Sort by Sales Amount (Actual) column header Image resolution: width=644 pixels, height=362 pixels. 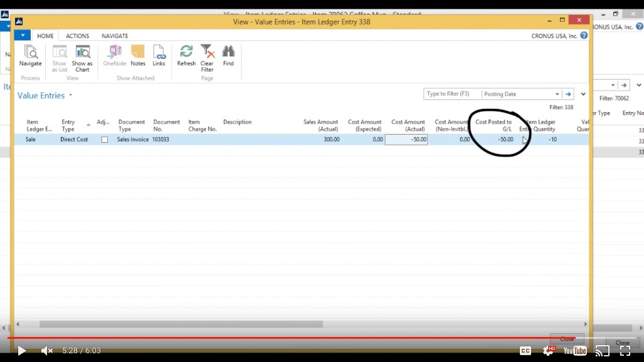[320, 125]
